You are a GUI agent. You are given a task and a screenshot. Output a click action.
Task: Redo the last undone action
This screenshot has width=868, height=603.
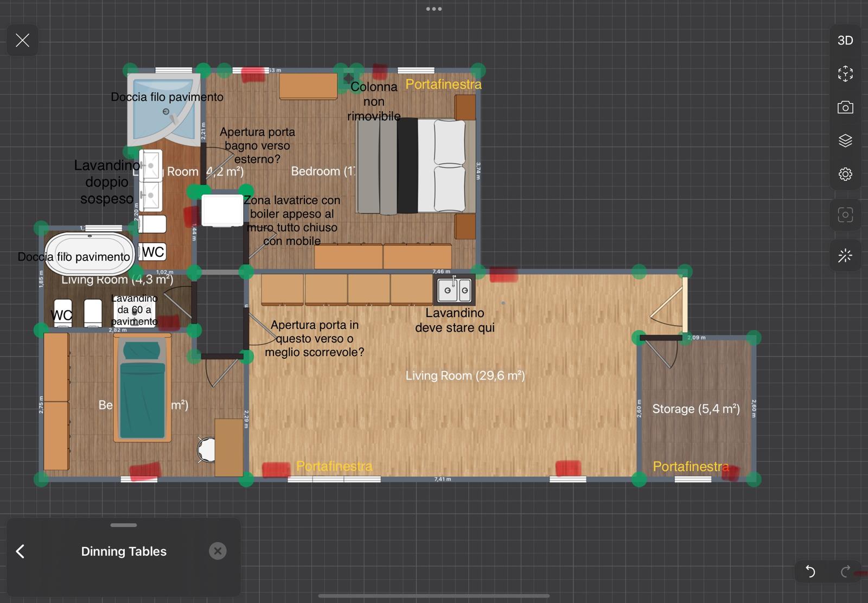[x=845, y=571]
